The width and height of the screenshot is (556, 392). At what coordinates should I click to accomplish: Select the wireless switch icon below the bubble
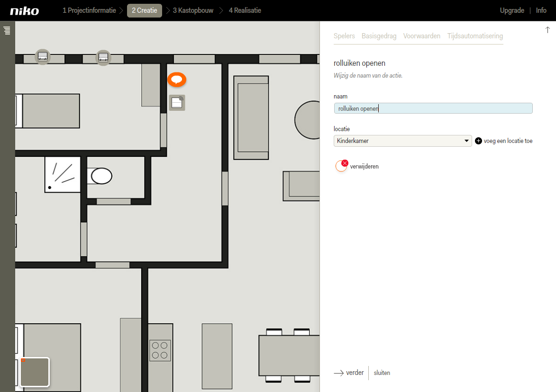point(177,103)
